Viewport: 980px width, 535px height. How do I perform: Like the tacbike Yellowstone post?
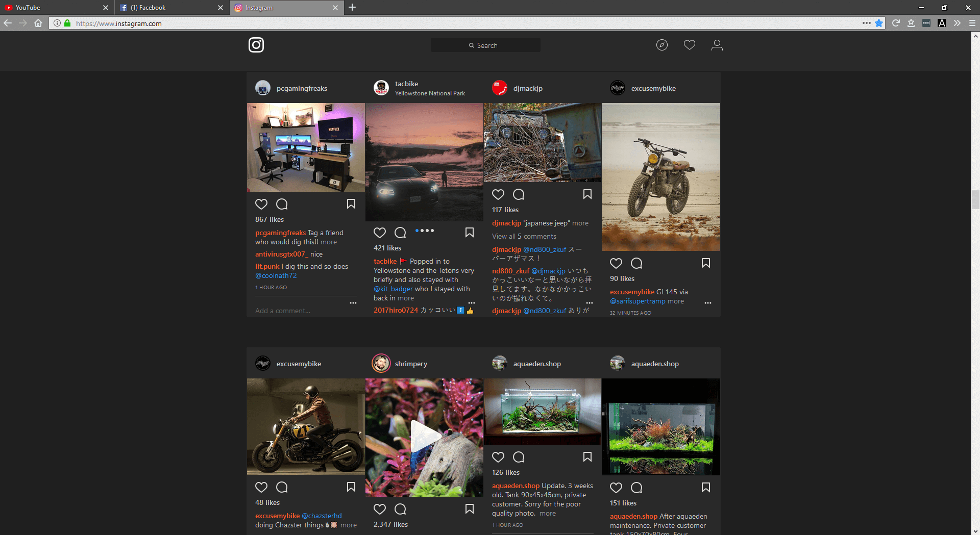[380, 233]
